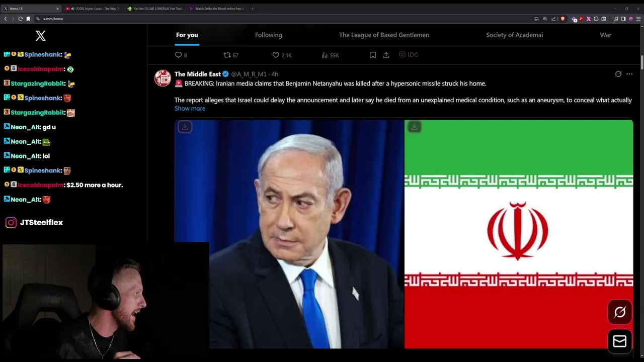
Task: Switch to the For you tab
Action: click(x=187, y=35)
